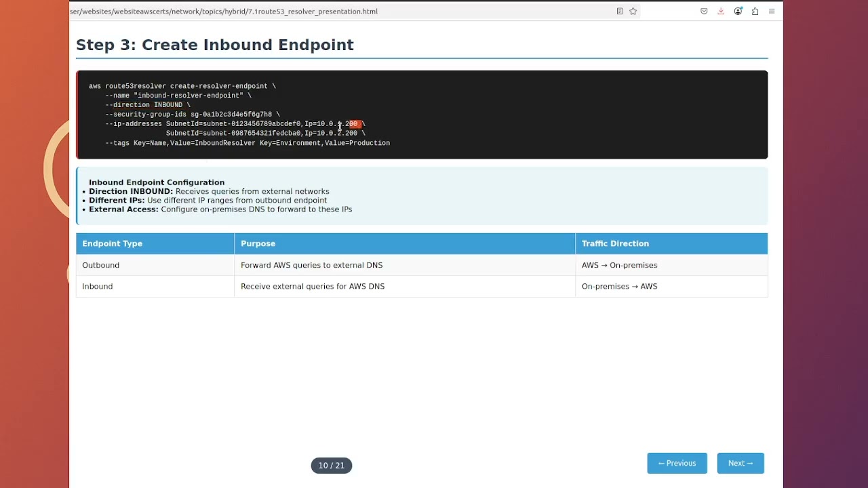Click the 'AWS → On-premises' cell
The width and height of the screenshot is (868, 488).
click(671, 265)
